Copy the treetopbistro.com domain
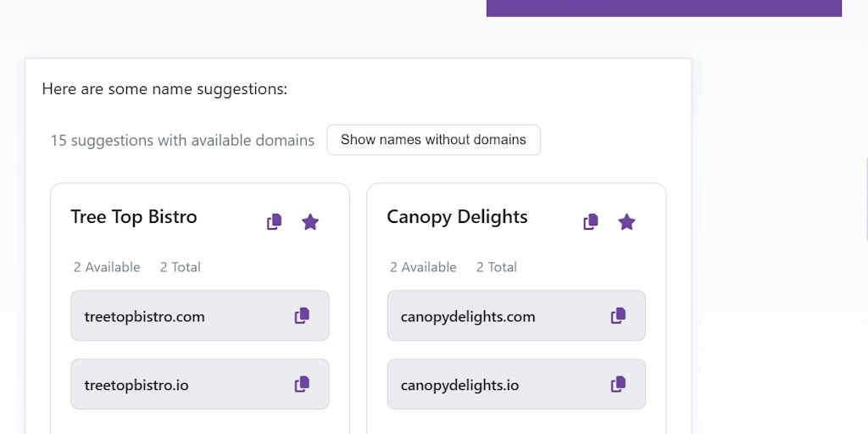868x434 pixels. tap(302, 316)
